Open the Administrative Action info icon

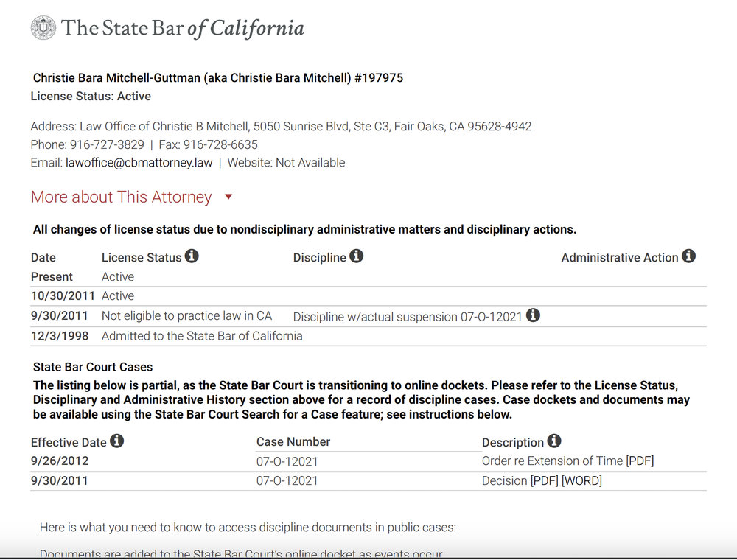coord(689,256)
